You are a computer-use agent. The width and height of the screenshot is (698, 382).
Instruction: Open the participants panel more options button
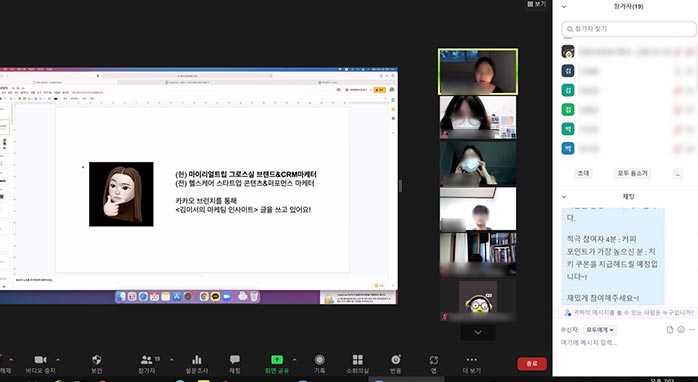(x=678, y=173)
